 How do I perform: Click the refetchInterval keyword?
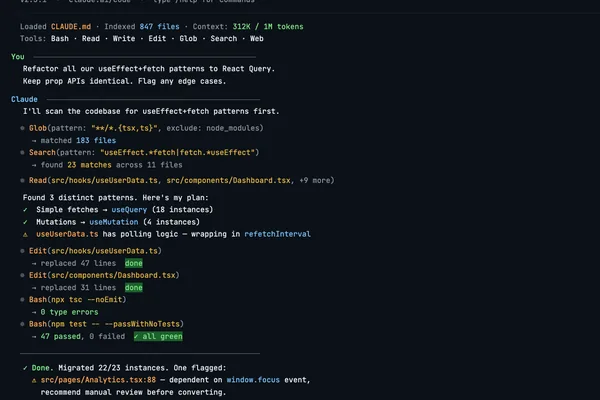pyautogui.click(x=277, y=234)
